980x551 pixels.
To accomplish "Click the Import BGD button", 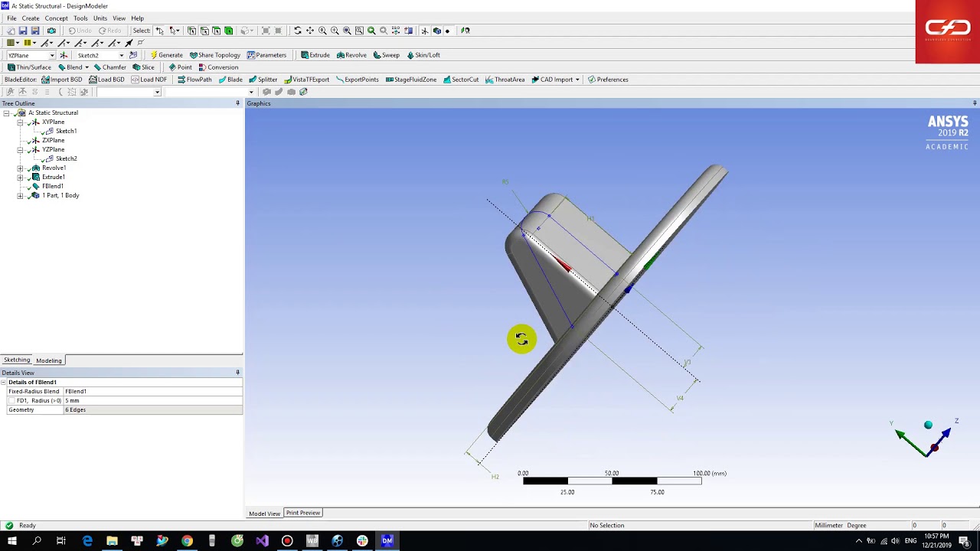I will (x=61, y=80).
